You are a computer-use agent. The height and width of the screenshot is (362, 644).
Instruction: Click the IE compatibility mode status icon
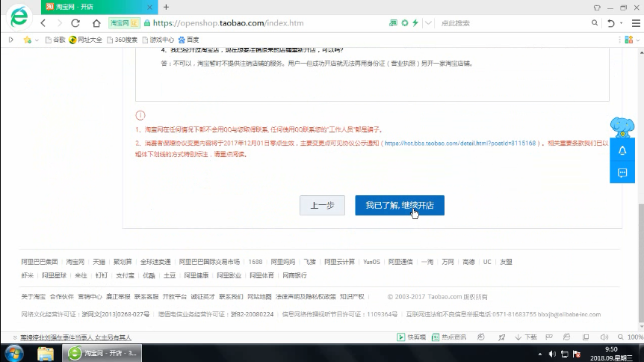pos(567,337)
